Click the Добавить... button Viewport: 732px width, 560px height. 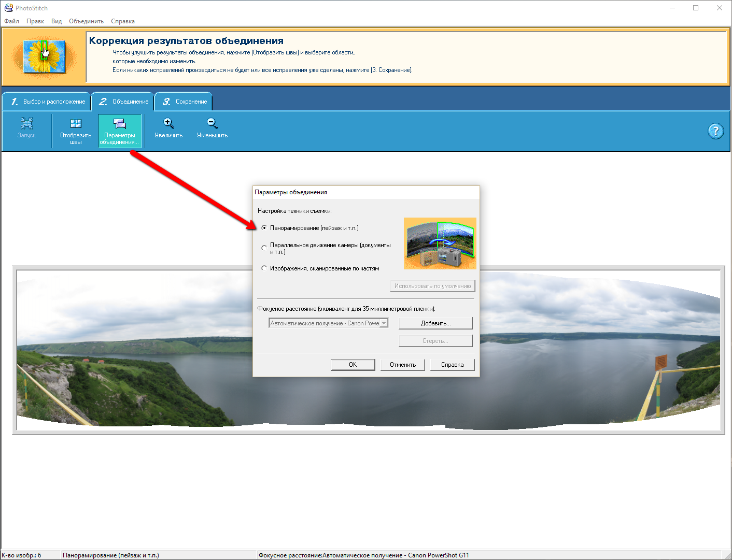point(435,323)
